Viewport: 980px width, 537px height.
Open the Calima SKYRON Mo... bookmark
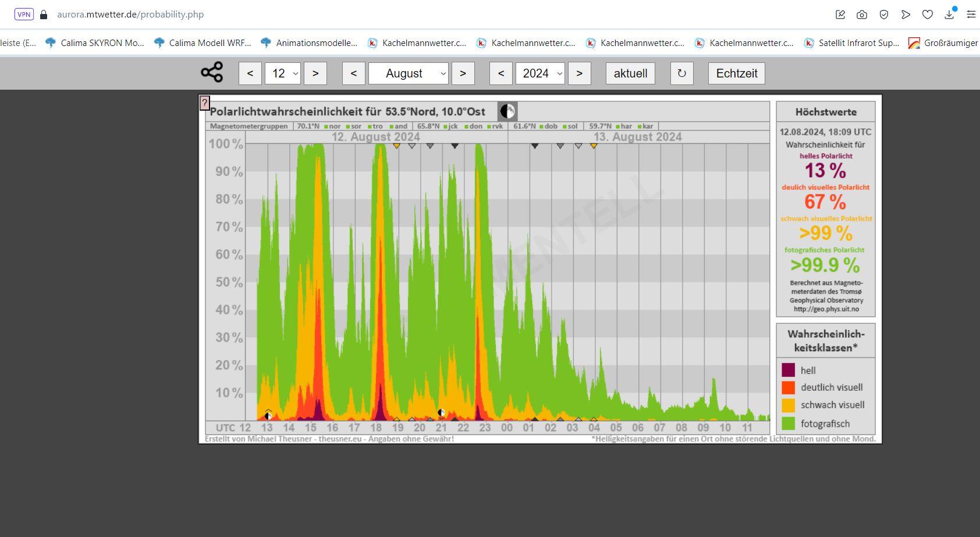95,43
